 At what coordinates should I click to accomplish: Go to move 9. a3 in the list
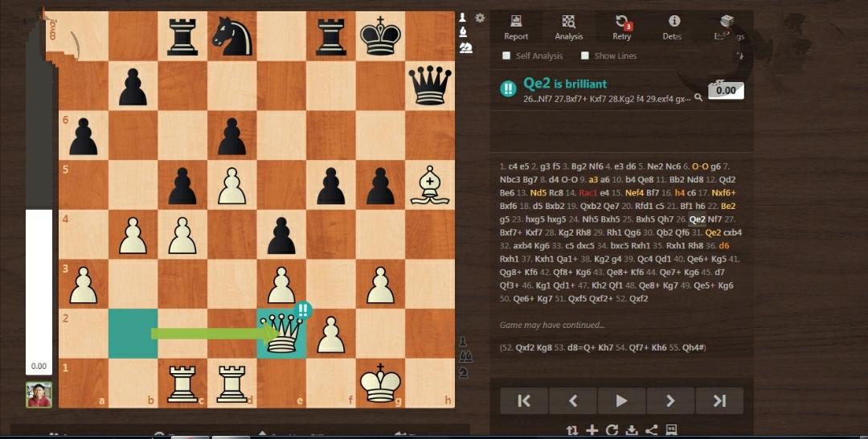(x=593, y=179)
